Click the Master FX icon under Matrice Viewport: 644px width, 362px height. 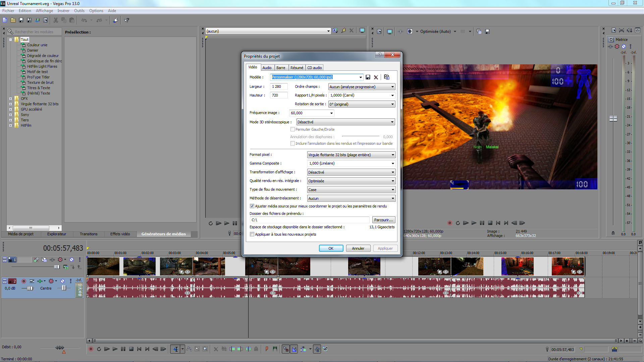point(610,47)
